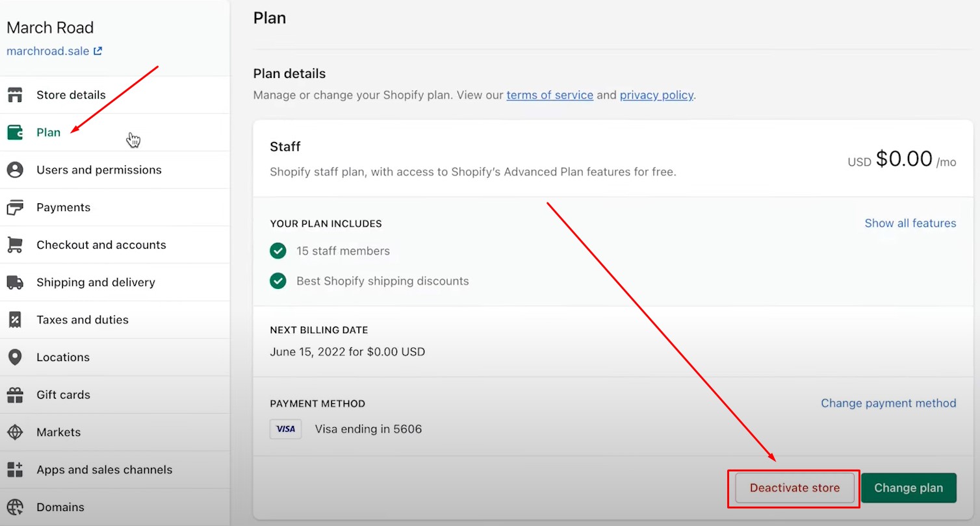Open Taxes and duties settings
Viewport: 980px width, 526px height.
tap(114, 319)
